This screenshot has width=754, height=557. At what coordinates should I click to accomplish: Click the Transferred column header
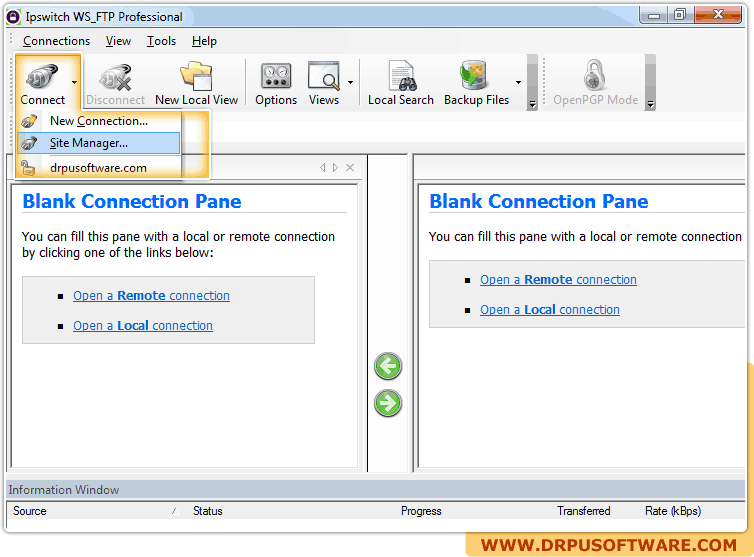(x=584, y=511)
